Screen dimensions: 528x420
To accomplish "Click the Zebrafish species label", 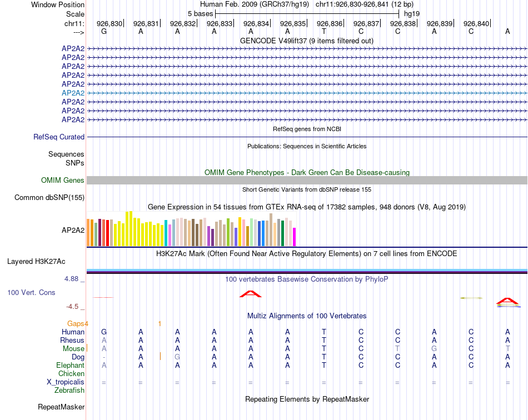I will tap(69, 391).
